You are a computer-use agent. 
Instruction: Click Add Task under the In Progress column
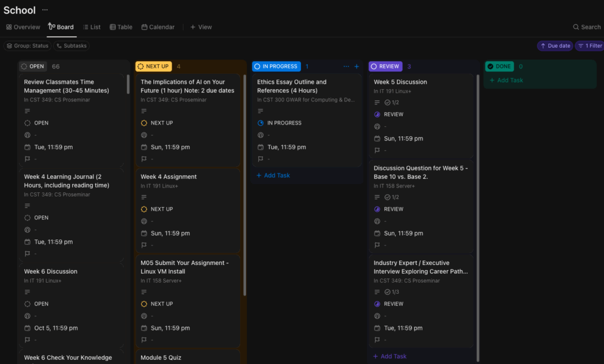(x=273, y=175)
